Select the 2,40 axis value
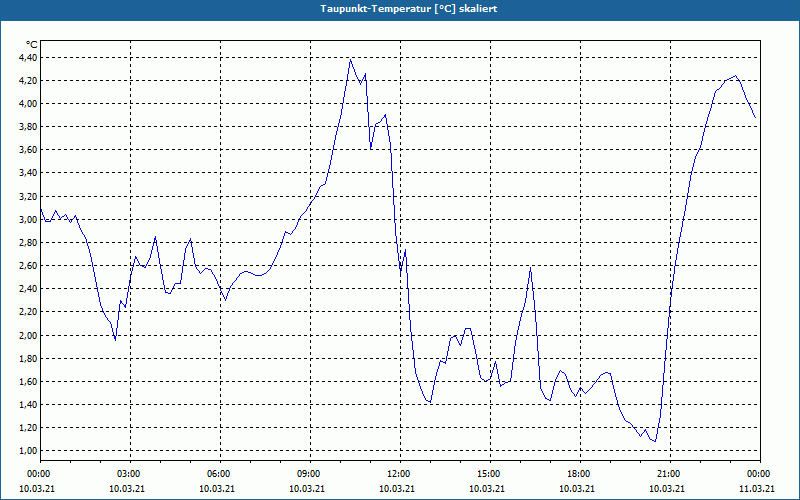The width and height of the screenshot is (800, 500). click(28, 289)
